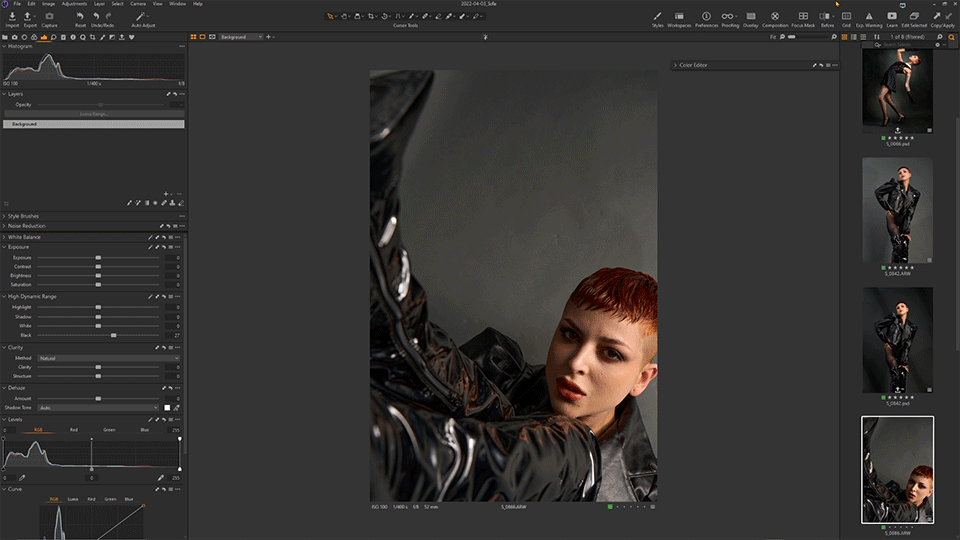Click the Edit Selected icon

(914, 16)
